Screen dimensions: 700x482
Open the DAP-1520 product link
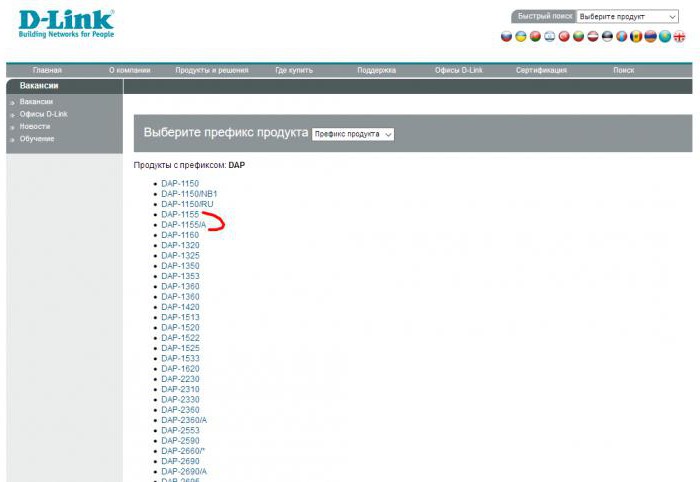pos(180,327)
